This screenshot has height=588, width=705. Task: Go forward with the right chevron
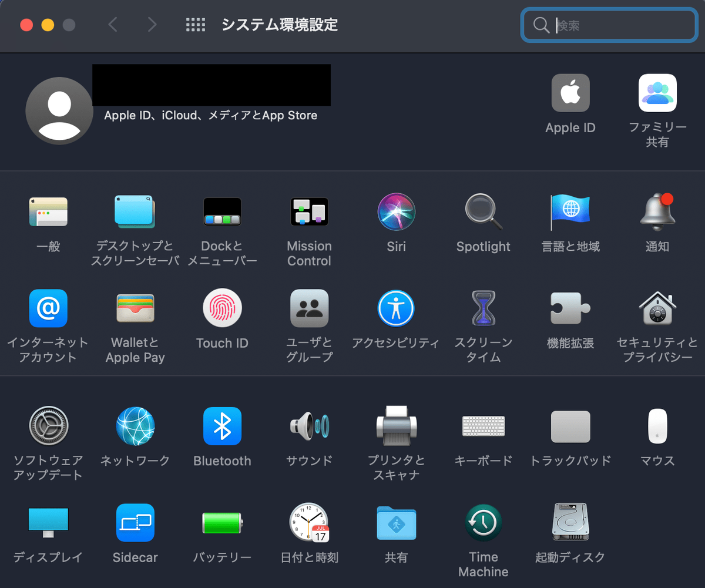click(x=152, y=25)
